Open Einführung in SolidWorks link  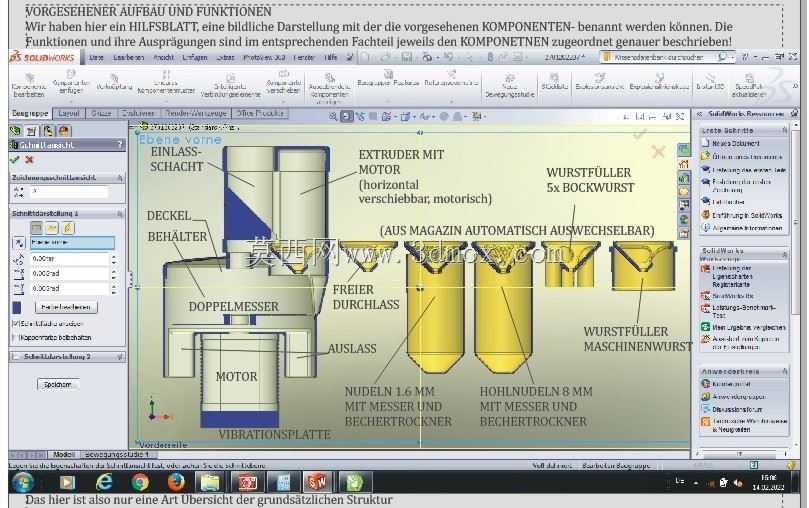(747, 215)
